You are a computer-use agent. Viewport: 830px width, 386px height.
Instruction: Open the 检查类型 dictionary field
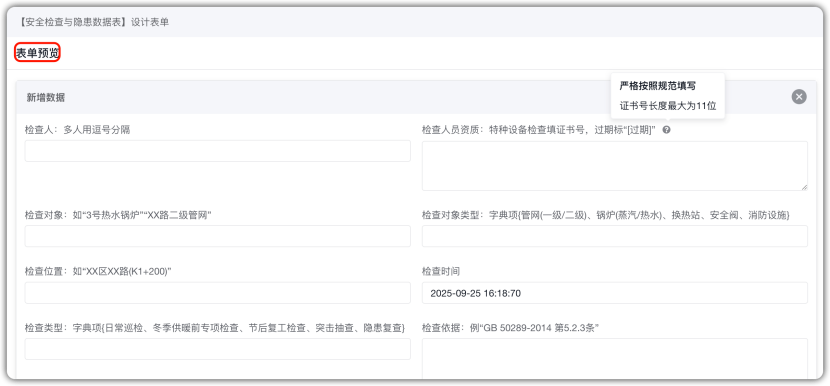[x=218, y=349]
